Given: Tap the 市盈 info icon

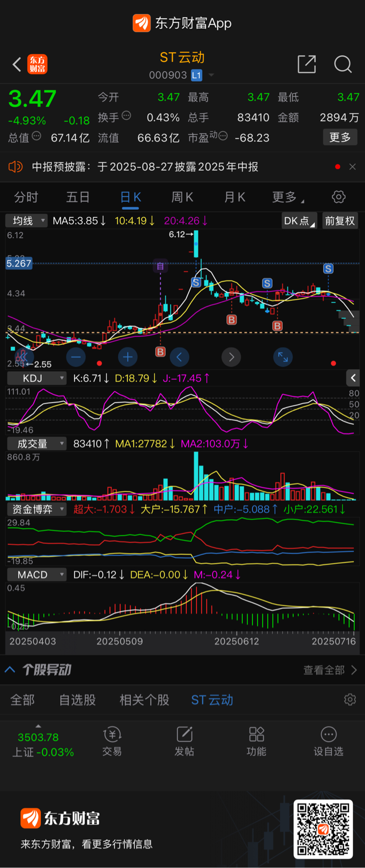Looking at the screenshot, I should 222,136.
